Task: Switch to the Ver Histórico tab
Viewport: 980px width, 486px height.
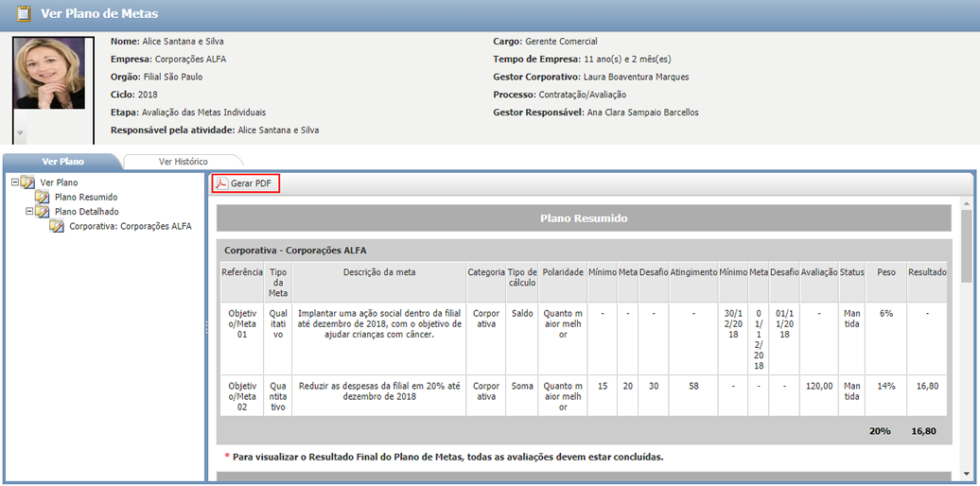Action: pyautogui.click(x=183, y=162)
